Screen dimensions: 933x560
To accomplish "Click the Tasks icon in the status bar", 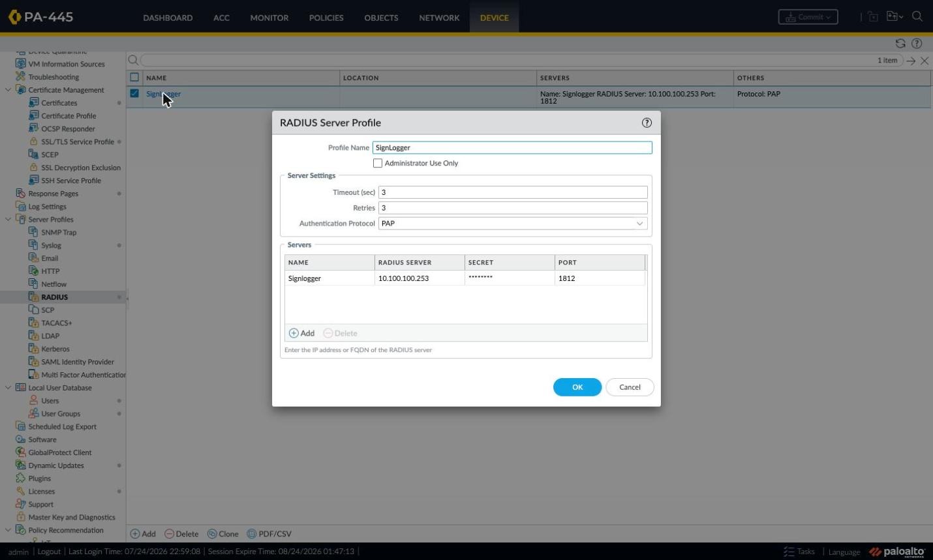I will tap(789, 552).
